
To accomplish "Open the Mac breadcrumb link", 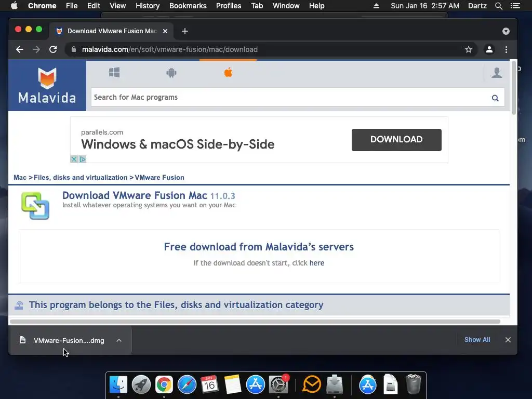I will pyautogui.click(x=20, y=178).
